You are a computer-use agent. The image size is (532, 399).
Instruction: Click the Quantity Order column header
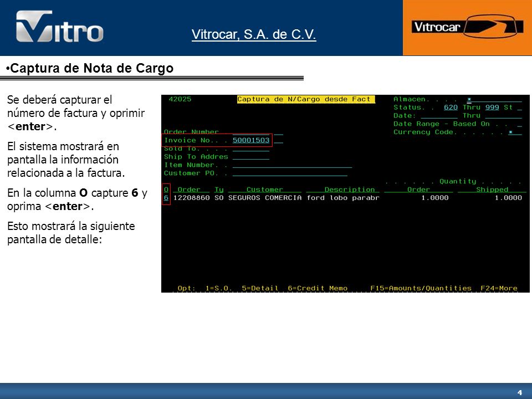(418, 190)
